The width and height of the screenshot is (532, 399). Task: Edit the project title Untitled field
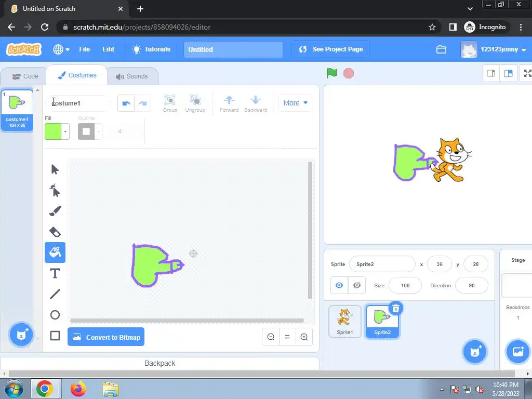[x=233, y=49]
